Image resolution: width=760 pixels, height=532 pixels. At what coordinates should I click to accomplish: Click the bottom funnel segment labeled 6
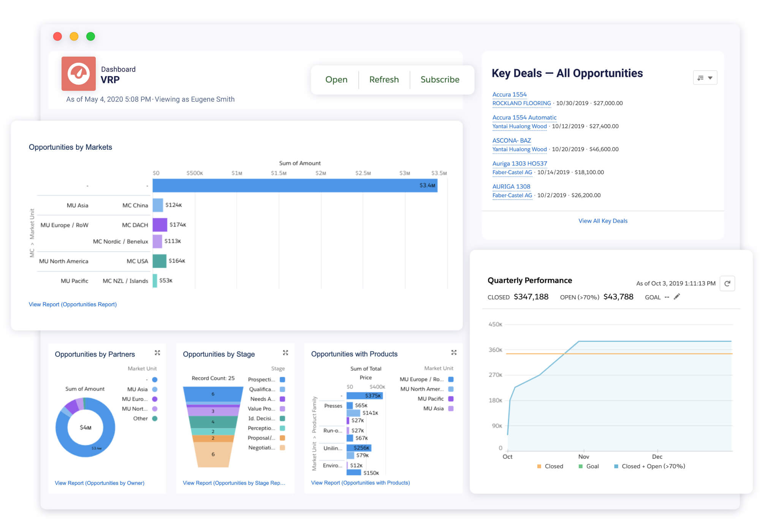coord(213,454)
